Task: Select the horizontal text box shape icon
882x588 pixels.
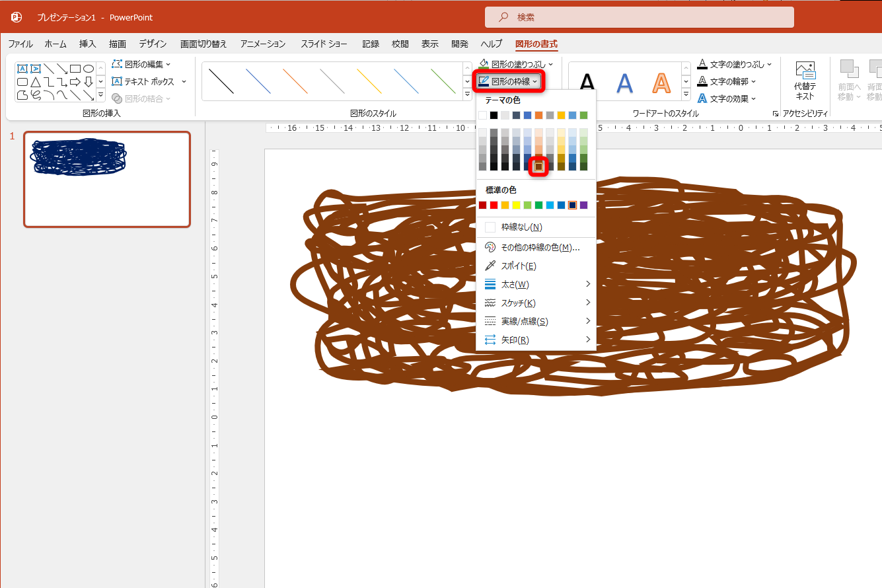Action: pyautogui.click(x=22, y=69)
